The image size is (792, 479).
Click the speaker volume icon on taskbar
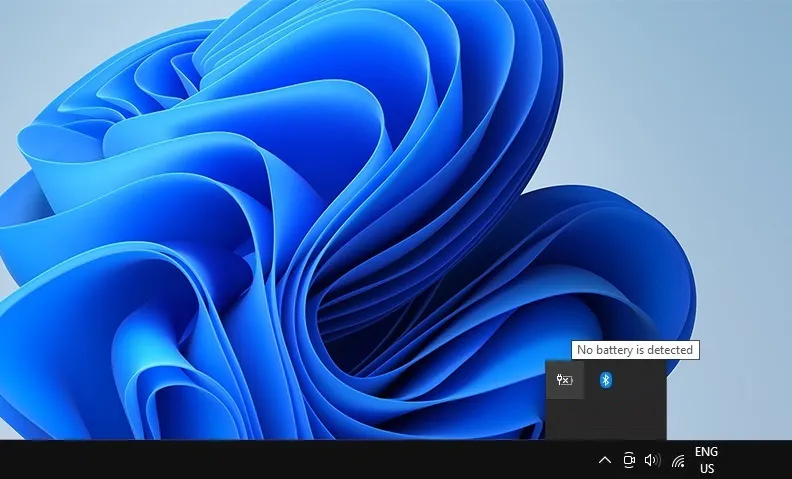[653, 460]
